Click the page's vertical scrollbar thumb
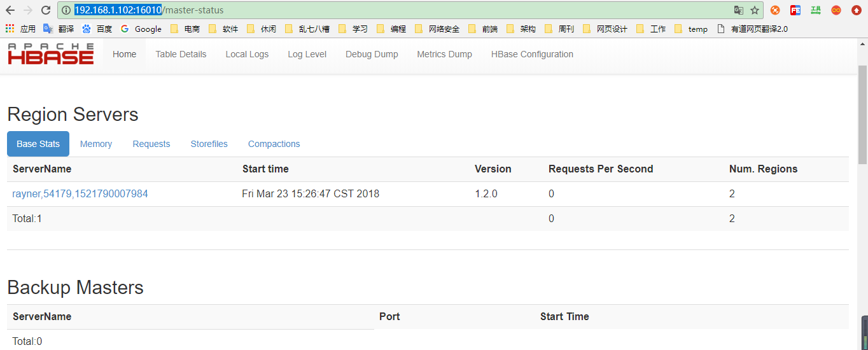 (862, 115)
